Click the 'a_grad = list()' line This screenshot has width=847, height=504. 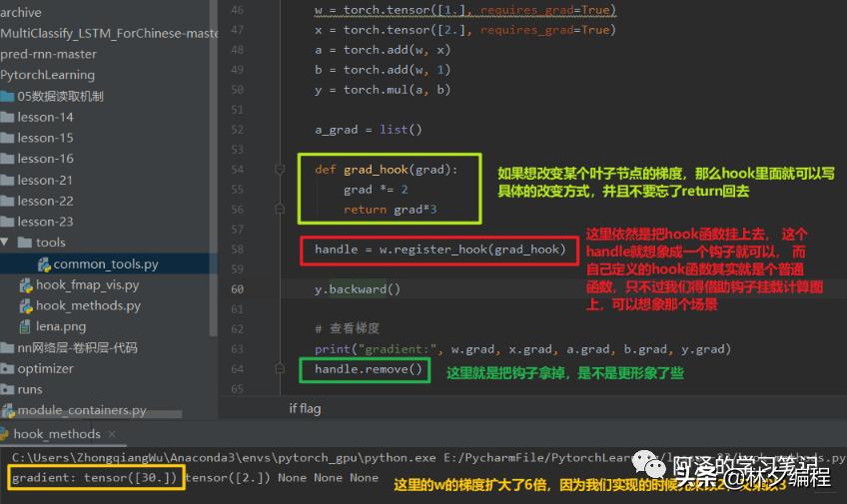(x=369, y=130)
